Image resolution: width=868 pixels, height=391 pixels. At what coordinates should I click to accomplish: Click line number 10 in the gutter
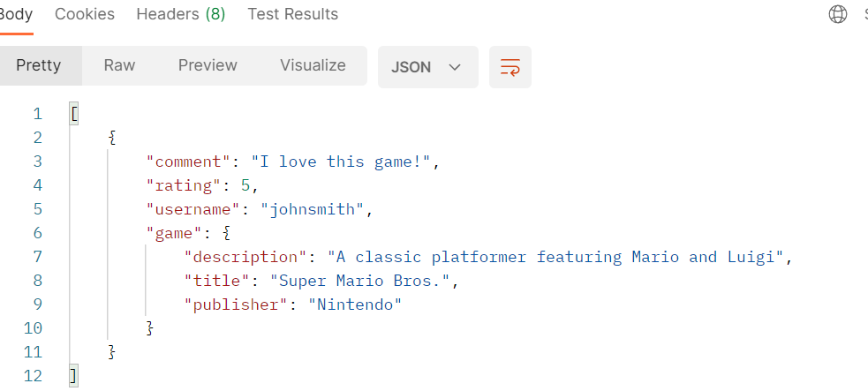(x=34, y=328)
